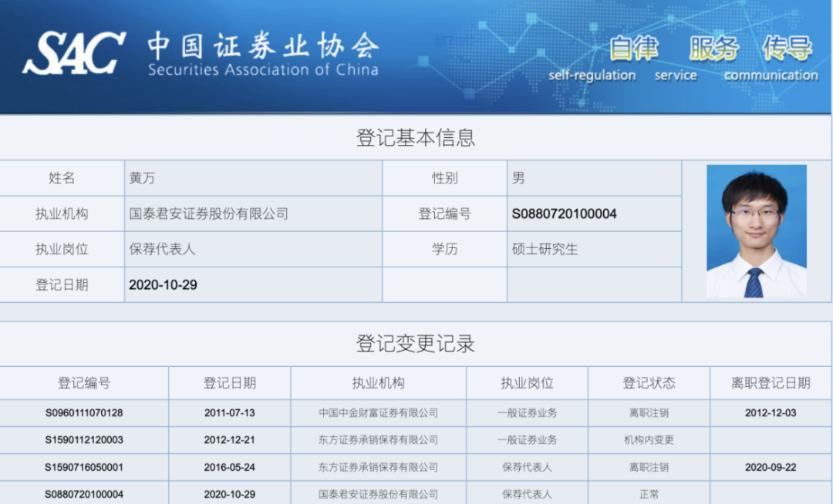Open the 服务 service section
The height and width of the screenshot is (504, 833).
713,49
